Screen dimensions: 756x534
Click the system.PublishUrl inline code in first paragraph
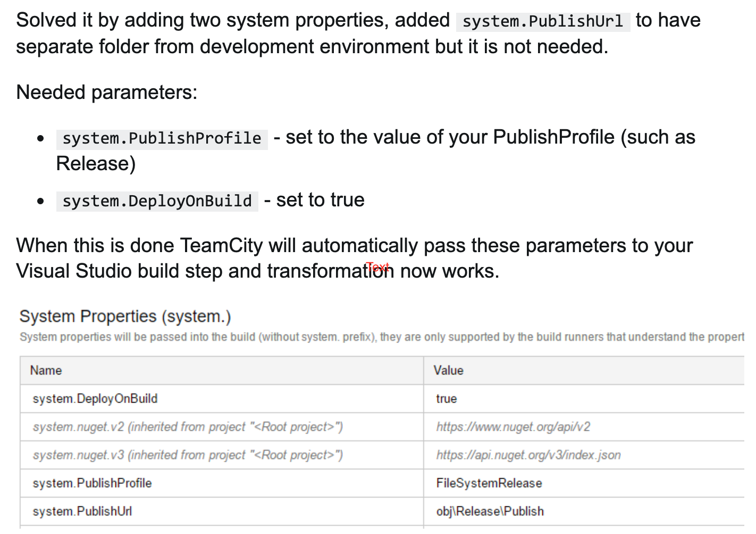coord(543,21)
